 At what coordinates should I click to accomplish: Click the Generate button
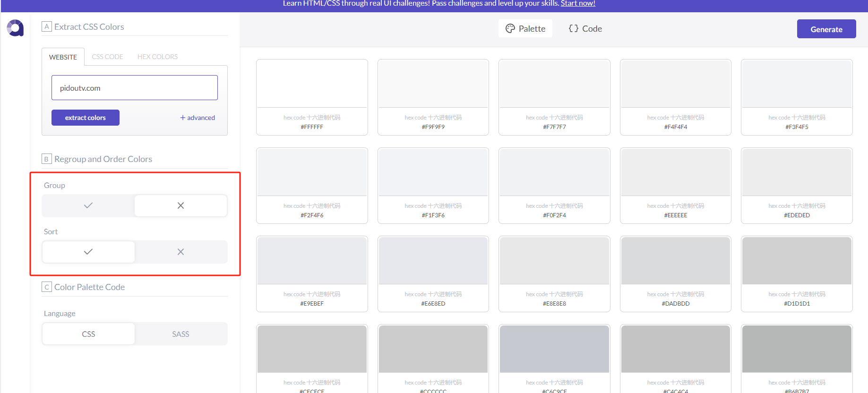826,29
